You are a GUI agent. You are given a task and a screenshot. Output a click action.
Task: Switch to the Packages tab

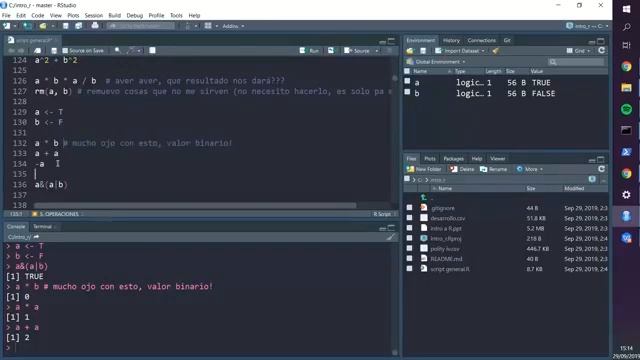453,159
